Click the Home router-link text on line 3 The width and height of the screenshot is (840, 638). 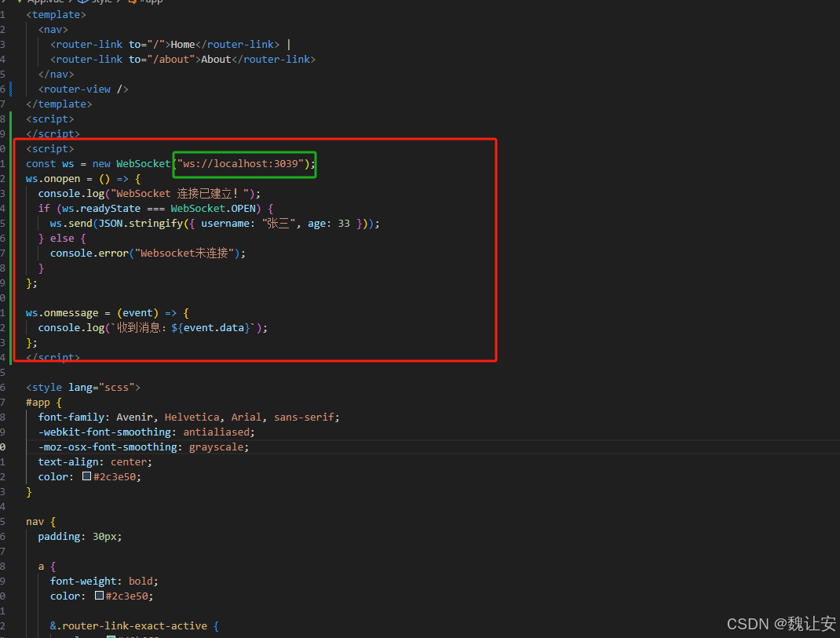click(x=182, y=44)
